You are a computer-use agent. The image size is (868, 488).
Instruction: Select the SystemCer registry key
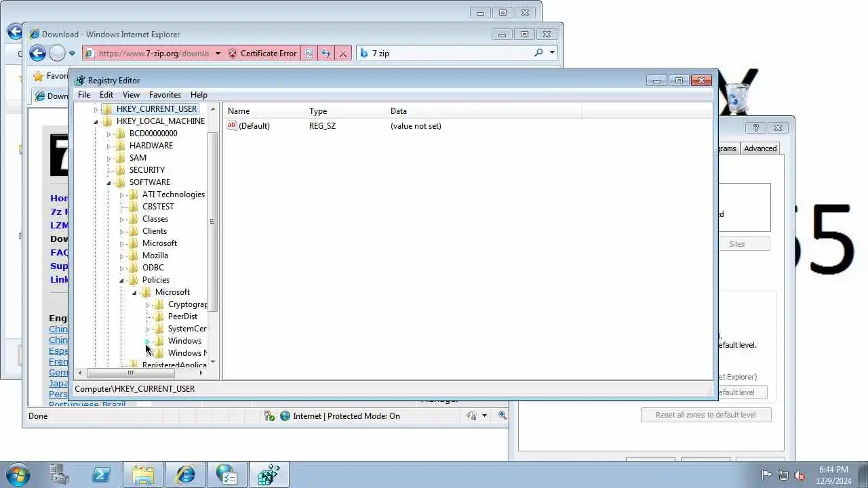187,329
